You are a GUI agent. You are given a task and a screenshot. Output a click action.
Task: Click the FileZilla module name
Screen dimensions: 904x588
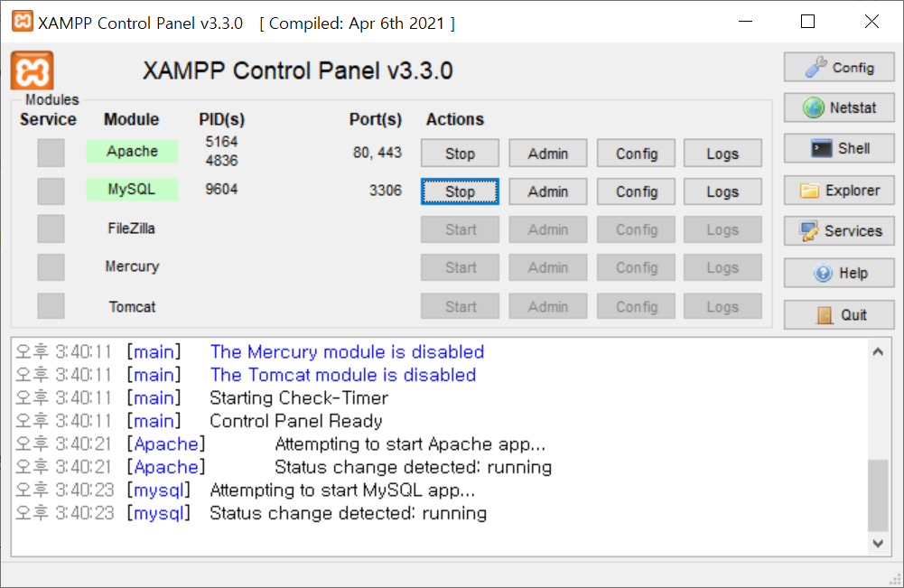coord(132,229)
